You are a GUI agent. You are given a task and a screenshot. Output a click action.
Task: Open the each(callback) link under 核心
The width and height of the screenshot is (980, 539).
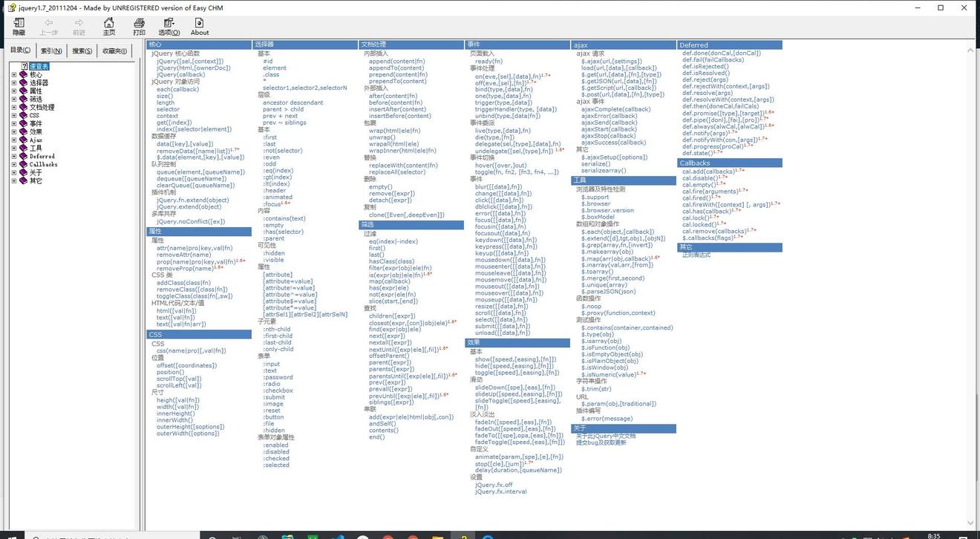coord(177,89)
